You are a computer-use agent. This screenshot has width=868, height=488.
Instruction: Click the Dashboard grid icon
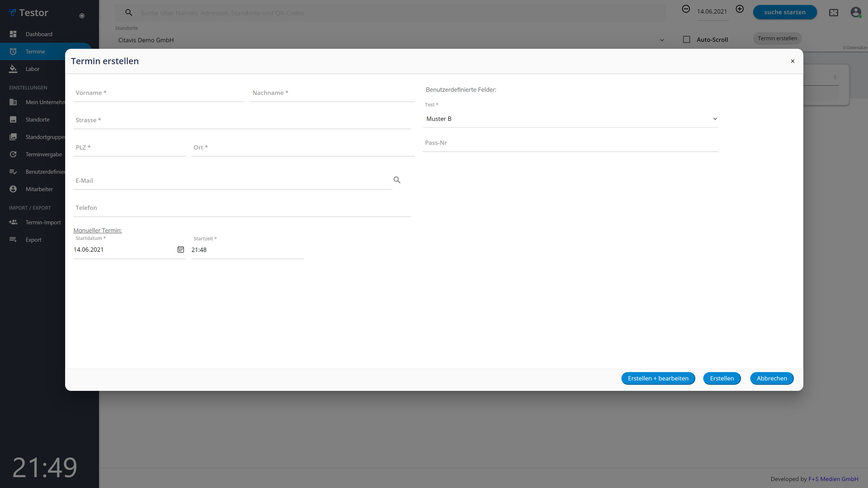pos(13,34)
